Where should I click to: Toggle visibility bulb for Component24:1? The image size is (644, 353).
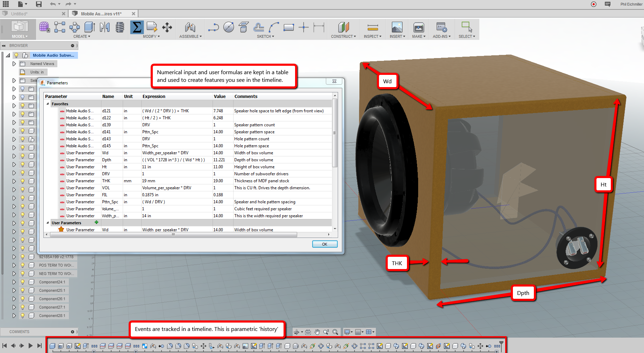pyautogui.click(x=23, y=282)
